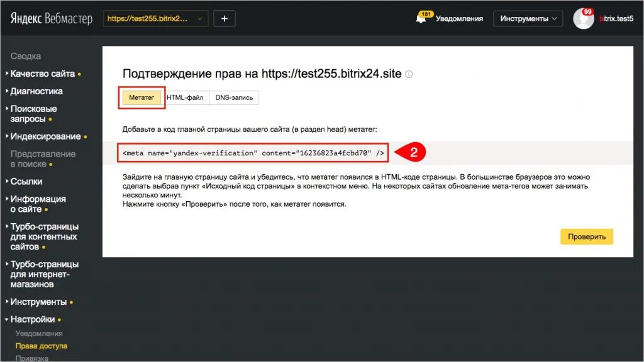Expand Турбо-страницы для интернет-магазинов
The height and width of the screenshot is (362, 644).
click(x=45, y=274)
